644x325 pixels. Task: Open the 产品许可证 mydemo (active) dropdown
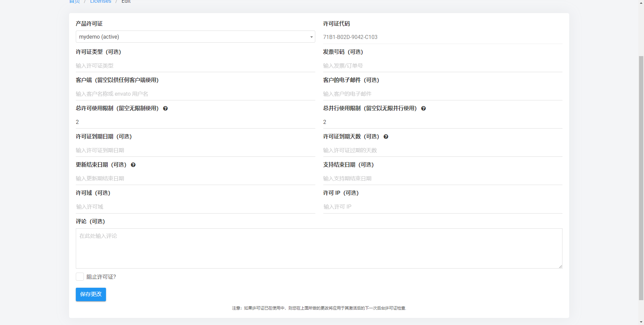(195, 37)
